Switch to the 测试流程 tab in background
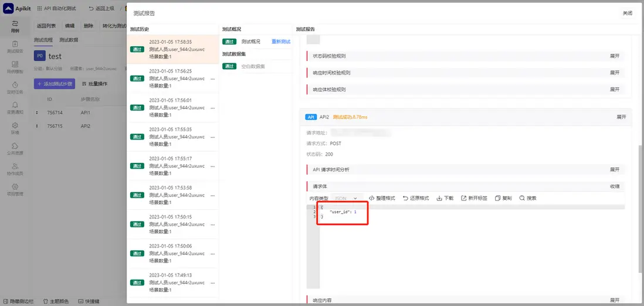Viewport: 644px width, 306px height. pyautogui.click(x=43, y=40)
